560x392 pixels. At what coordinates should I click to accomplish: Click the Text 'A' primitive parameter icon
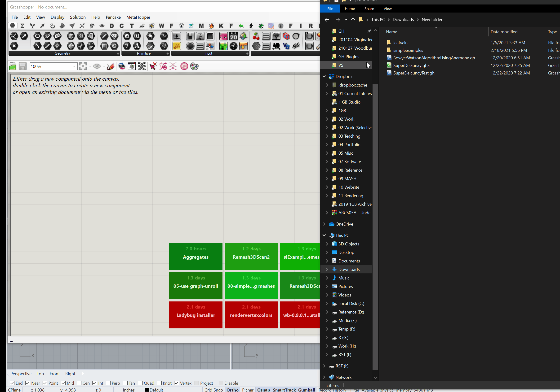click(137, 46)
